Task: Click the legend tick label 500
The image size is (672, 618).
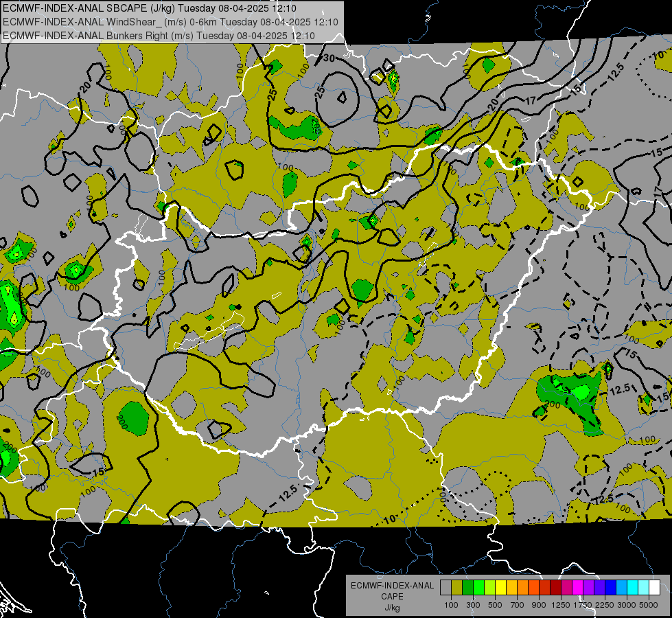Action: pyautogui.click(x=495, y=605)
